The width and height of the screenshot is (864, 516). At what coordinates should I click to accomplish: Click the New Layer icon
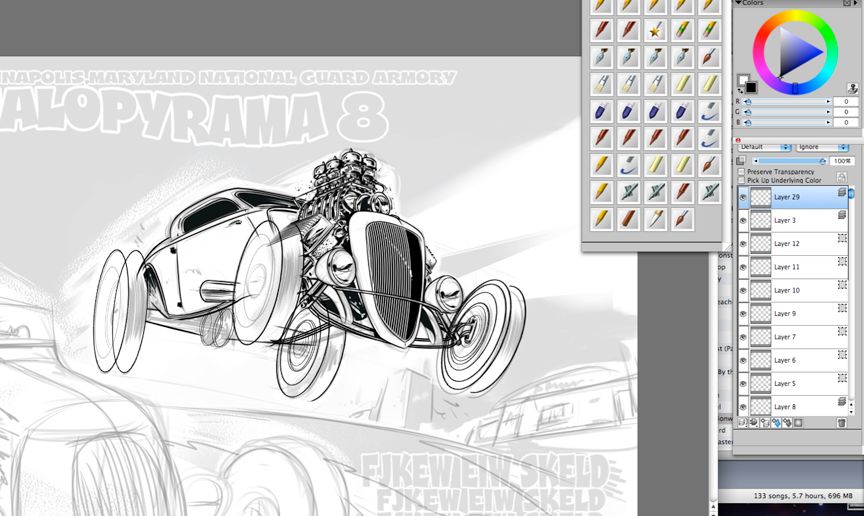coord(765,423)
